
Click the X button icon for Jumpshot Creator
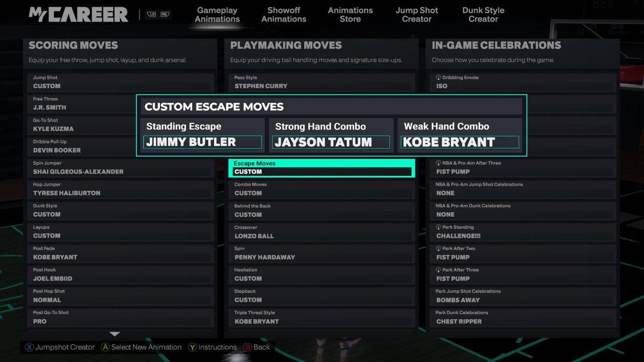[29, 348]
